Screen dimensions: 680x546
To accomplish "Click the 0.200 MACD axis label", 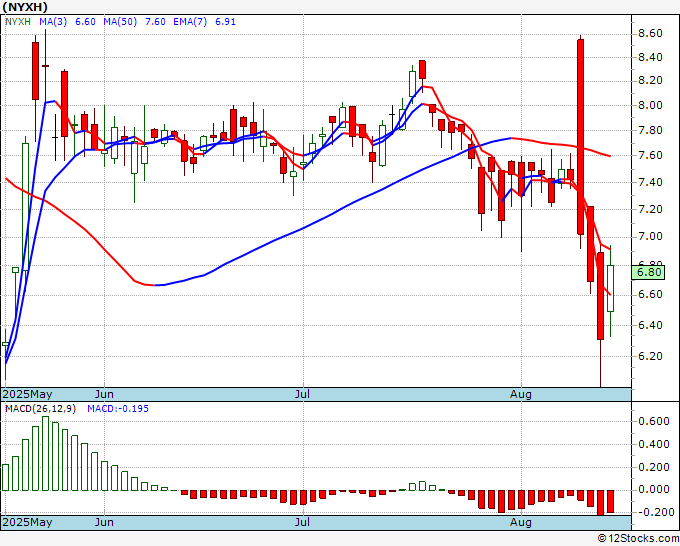I will [x=654, y=468].
